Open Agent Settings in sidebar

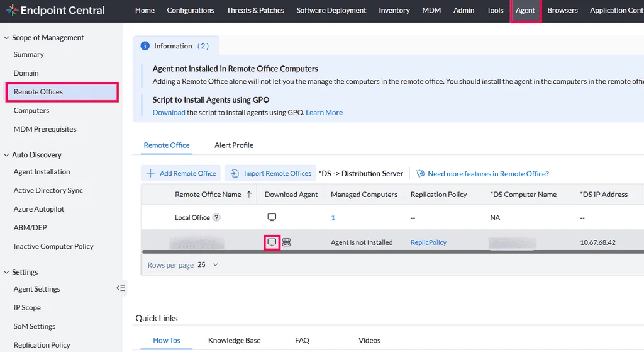click(x=36, y=288)
